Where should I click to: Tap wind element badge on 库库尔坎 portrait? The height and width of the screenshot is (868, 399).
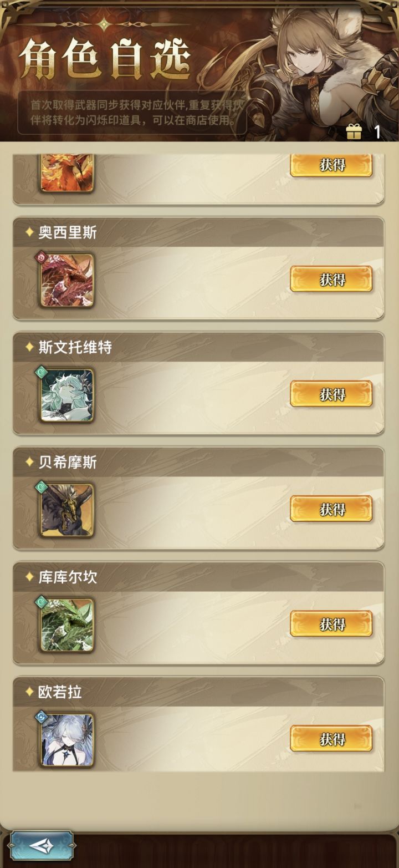point(42,602)
